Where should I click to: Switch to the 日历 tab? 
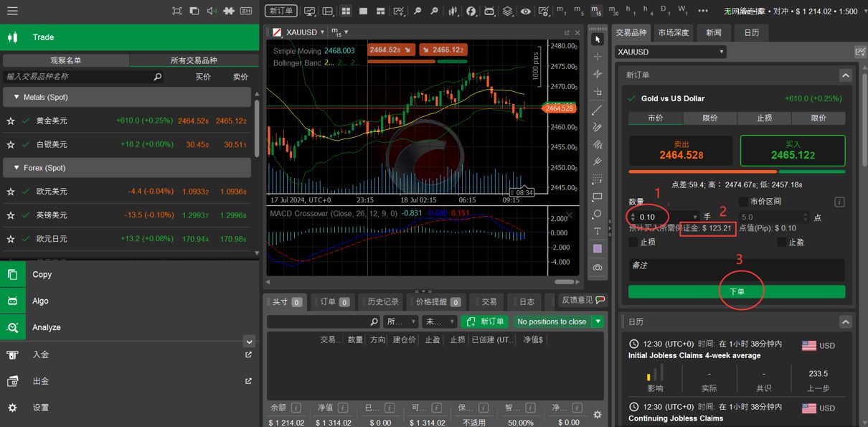[x=751, y=32]
